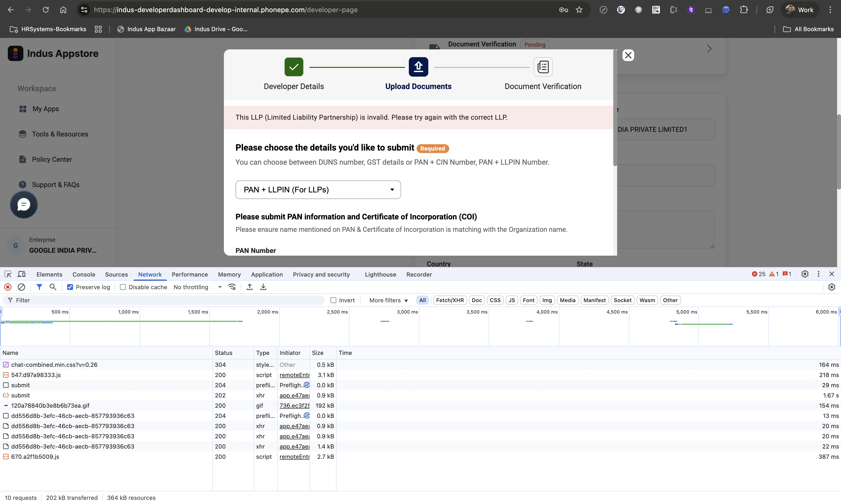The image size is (841, 504).
Task: Open browser Extensions puzzle icon
Action: pos(744,10)
